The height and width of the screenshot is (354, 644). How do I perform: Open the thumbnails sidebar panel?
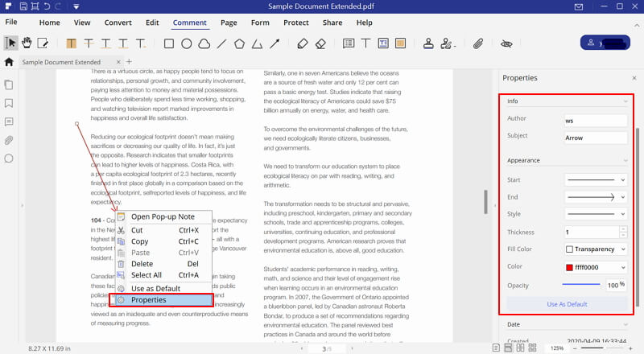tap(9, 84)
